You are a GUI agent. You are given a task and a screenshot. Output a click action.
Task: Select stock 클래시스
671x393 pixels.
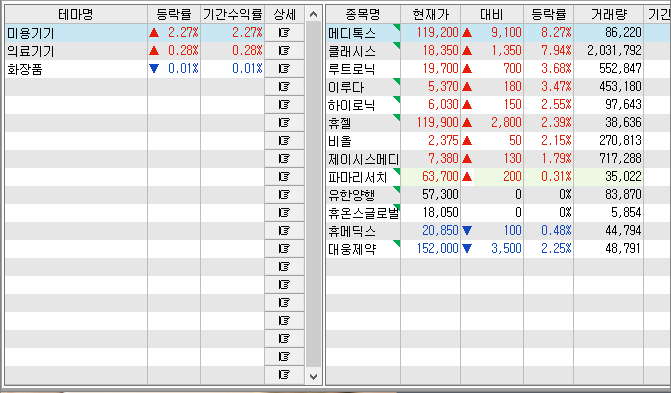(352, 51)
